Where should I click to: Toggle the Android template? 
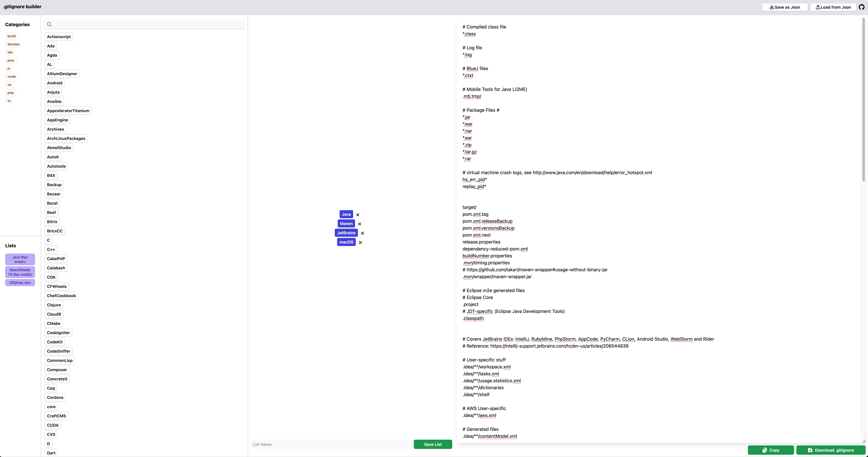point(55,83)
